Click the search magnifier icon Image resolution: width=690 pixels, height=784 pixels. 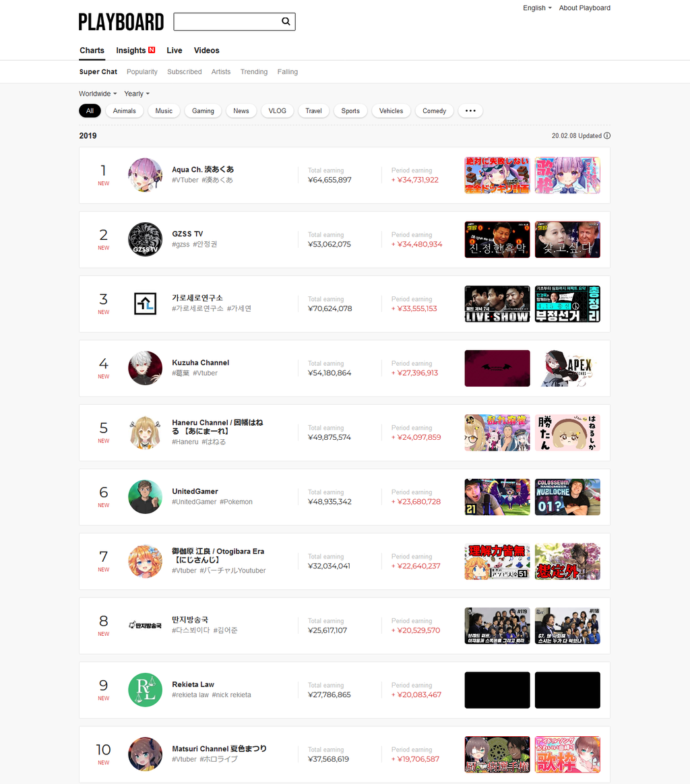286,22
